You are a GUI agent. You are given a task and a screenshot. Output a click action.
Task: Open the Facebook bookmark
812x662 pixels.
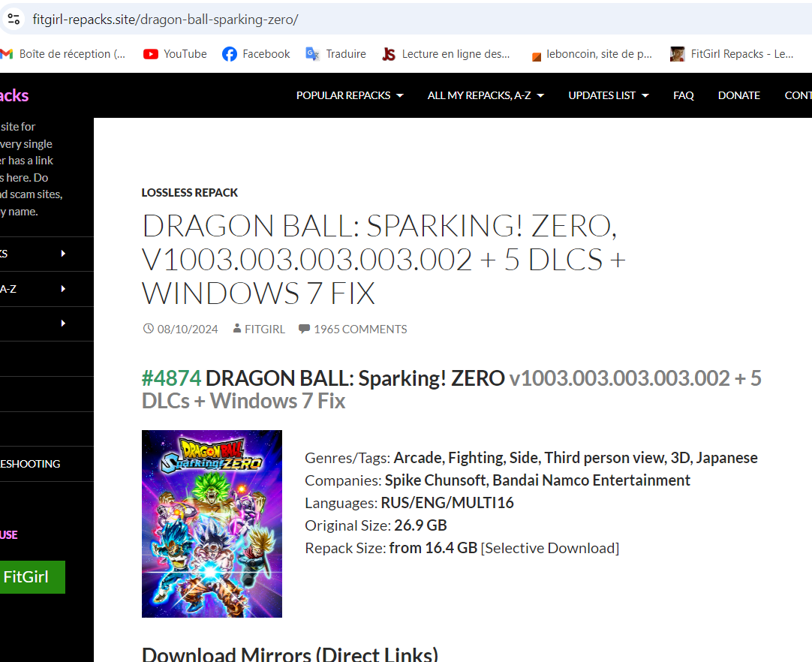coord(256,54)
